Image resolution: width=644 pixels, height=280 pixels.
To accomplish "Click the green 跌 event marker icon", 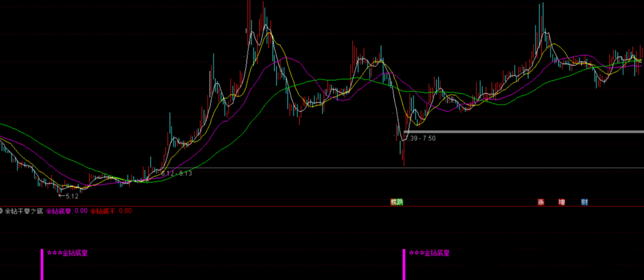I will tap(400, 202).
